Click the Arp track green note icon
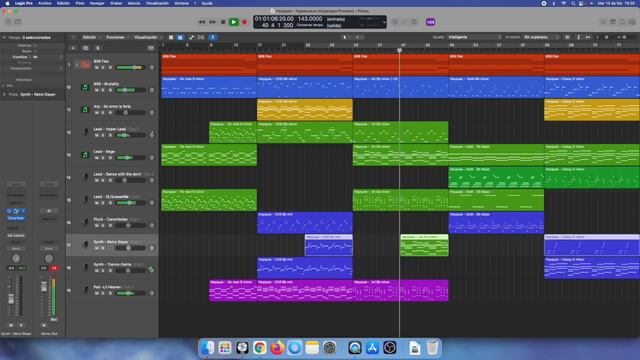Image resolution: width=640 pixels, height=360 pixels. [x=85, y=110]
